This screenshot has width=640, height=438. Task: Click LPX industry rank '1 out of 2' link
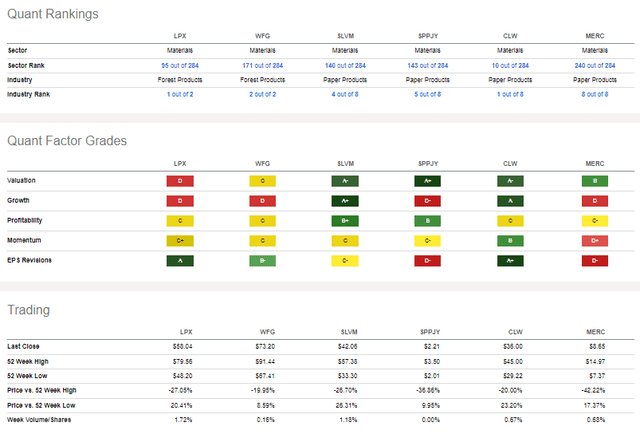click(180, 94)
